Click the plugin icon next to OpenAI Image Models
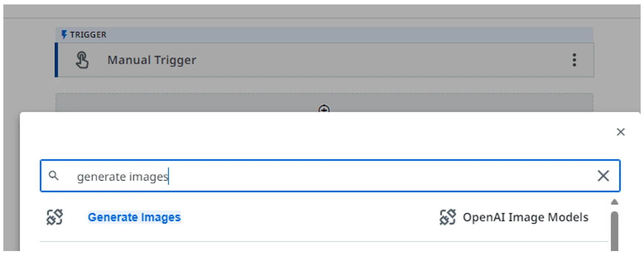 click(448, 217)
